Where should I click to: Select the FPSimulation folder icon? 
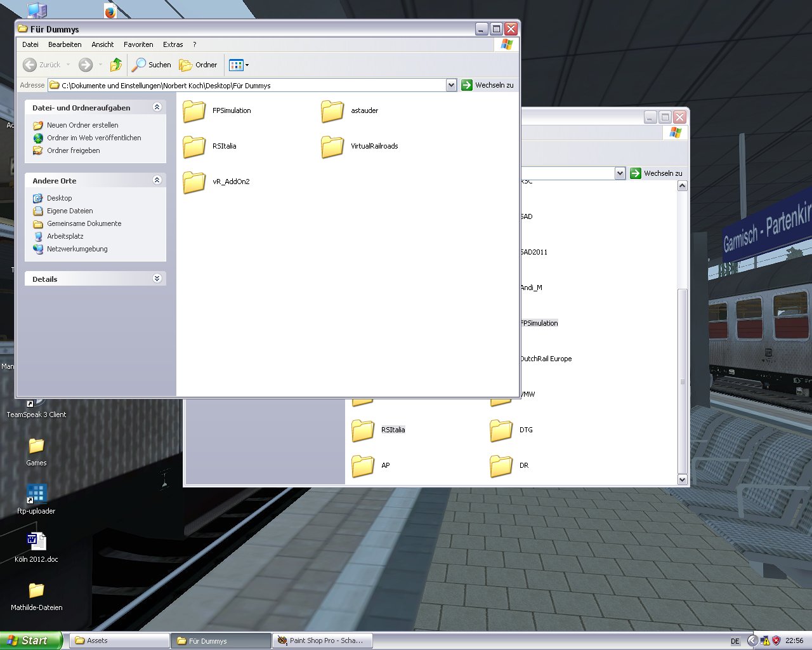coord(194,111)
